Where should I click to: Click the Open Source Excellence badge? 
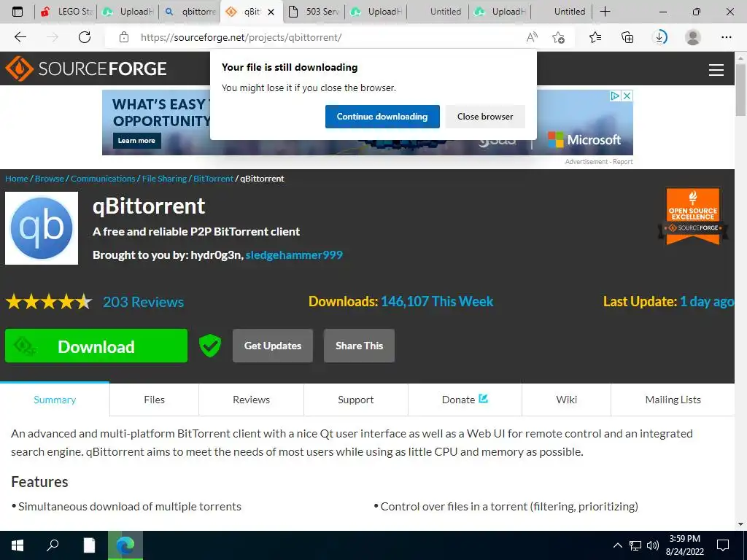[693, 216]
